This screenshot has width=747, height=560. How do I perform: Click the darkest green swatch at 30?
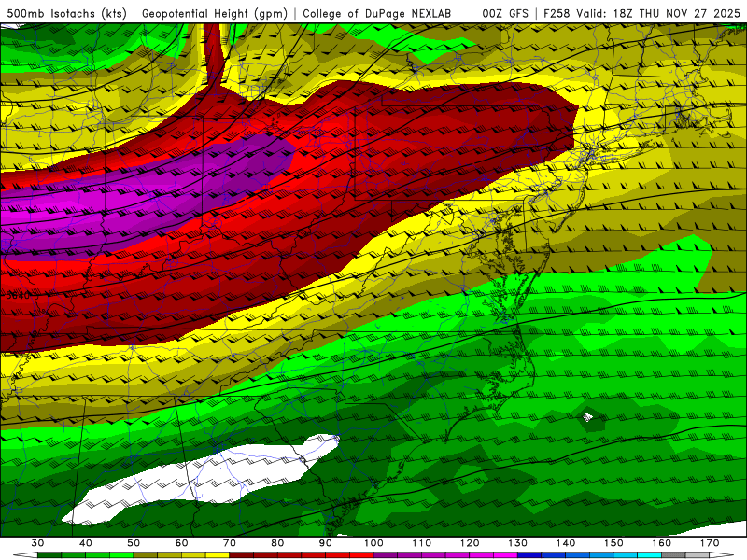pyautogui.click(x=49, y=555)
